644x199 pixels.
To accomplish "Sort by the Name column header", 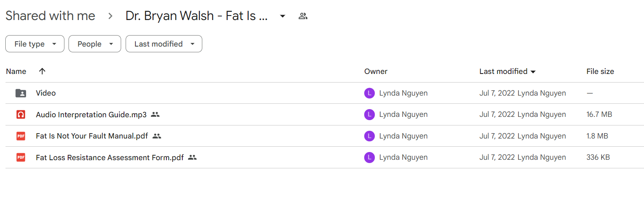I will click(16, 71).
